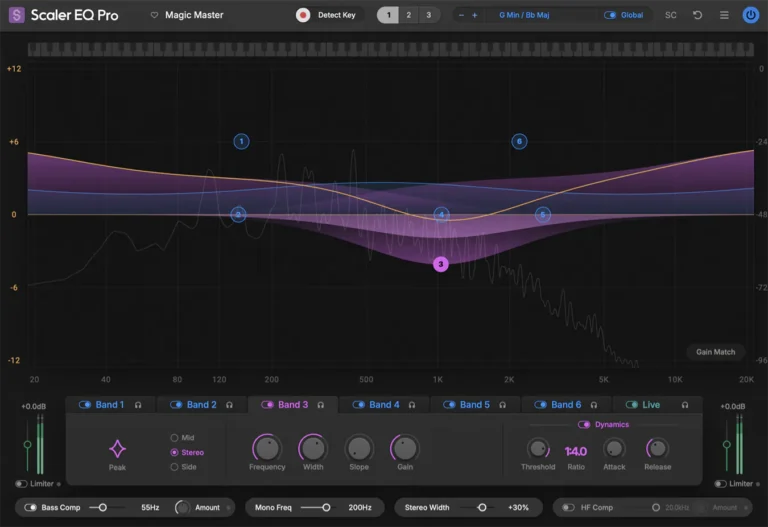This screenshot has width=768, height=527.
Task: Click the Mono Freq slider handle
Action: coord(326,507)
